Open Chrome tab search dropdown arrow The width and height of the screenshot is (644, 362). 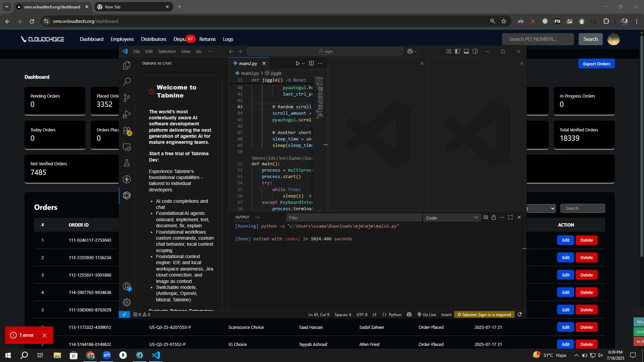tap(7, 7)
